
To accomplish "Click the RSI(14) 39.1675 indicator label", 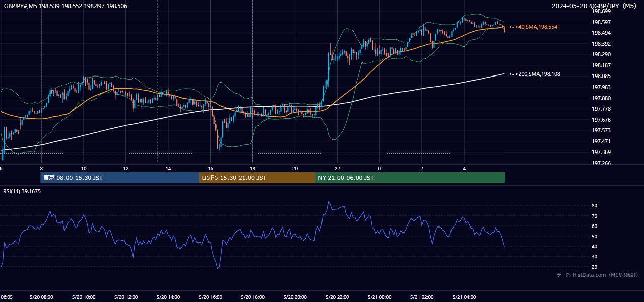I will (22, 191).
